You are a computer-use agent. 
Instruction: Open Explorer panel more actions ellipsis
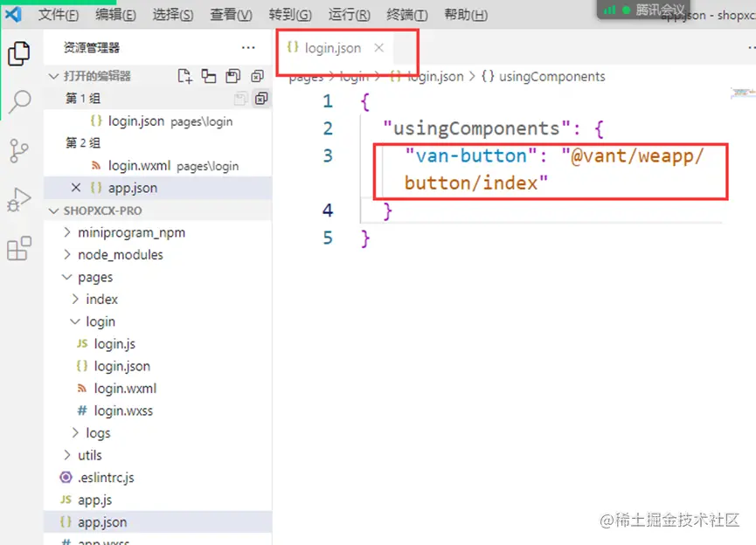pyautogui.click(x=248, y=47)
